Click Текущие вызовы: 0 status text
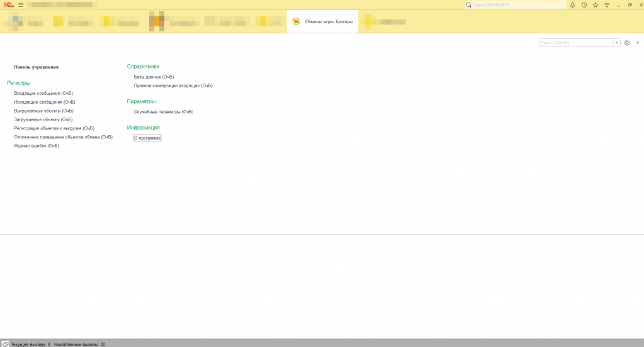644x347 pixels. pos(30,344)
